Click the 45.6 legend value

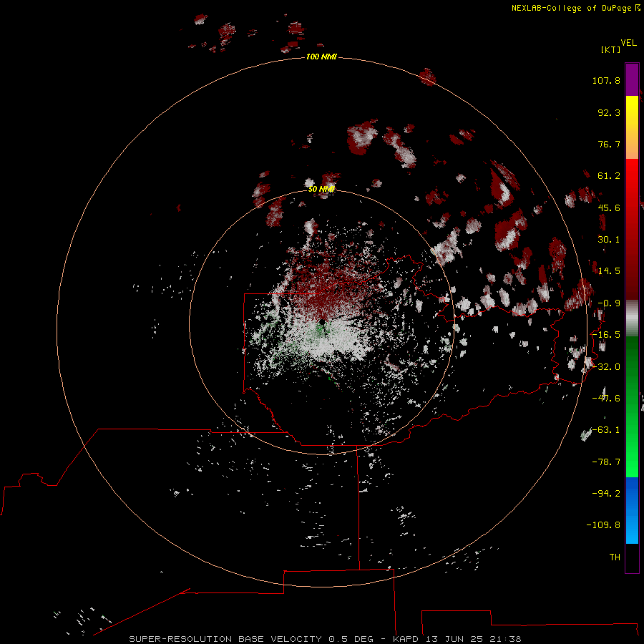[x=609, y=208]
